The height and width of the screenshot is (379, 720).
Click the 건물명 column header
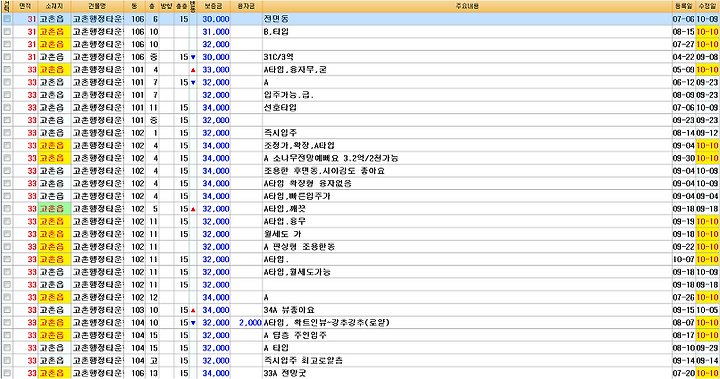[97, 6]
